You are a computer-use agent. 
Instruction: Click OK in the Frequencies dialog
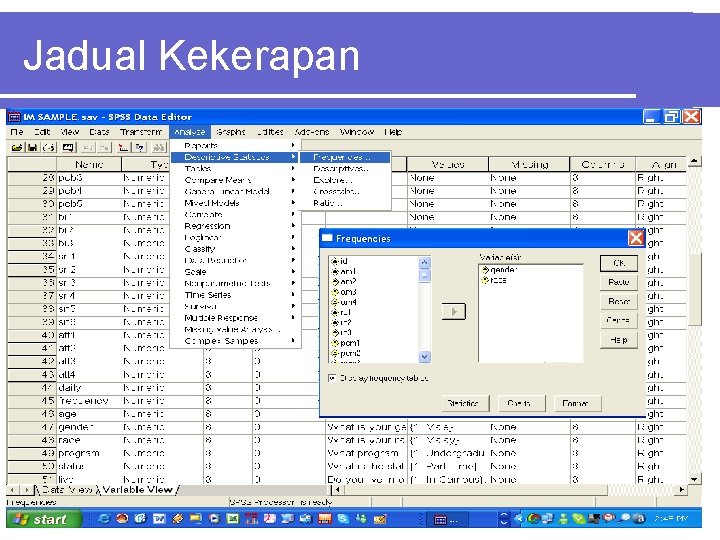pos(619,263)
